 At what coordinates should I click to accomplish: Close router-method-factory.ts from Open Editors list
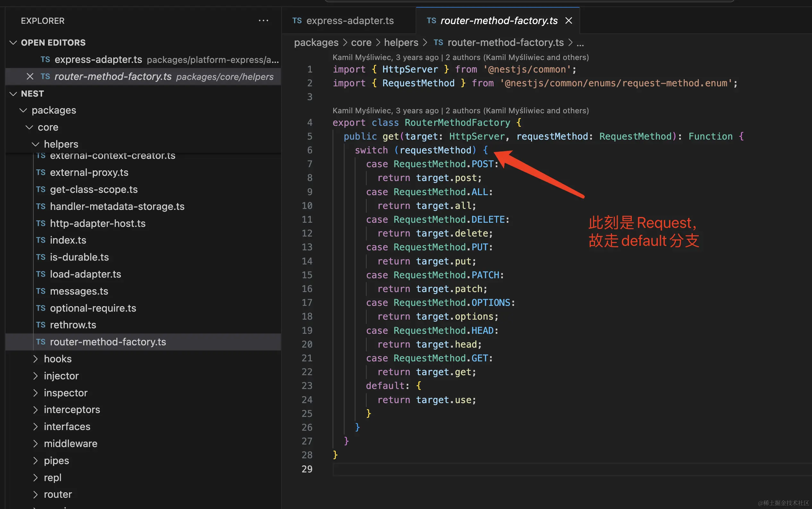point(30,77)
